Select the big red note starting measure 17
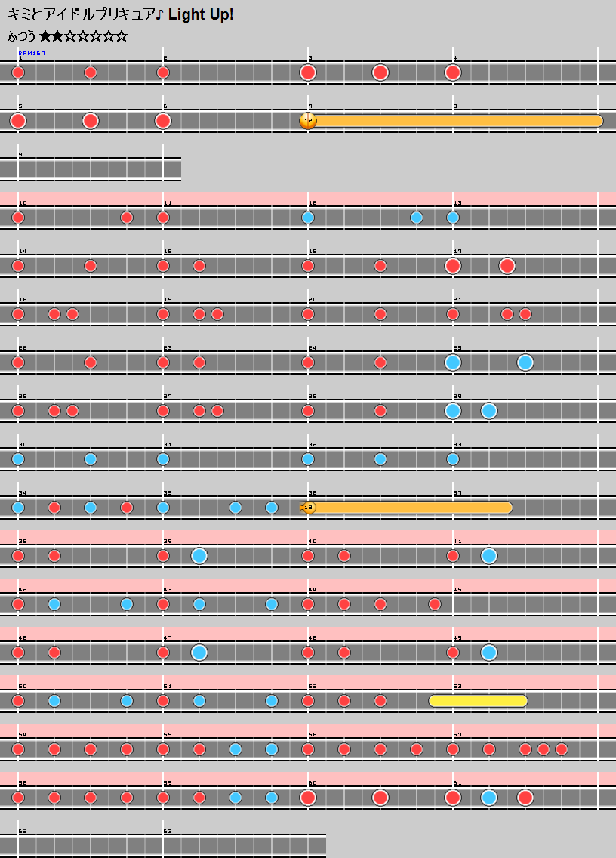This screenshot has height=858, width=616. click(453, 266)
